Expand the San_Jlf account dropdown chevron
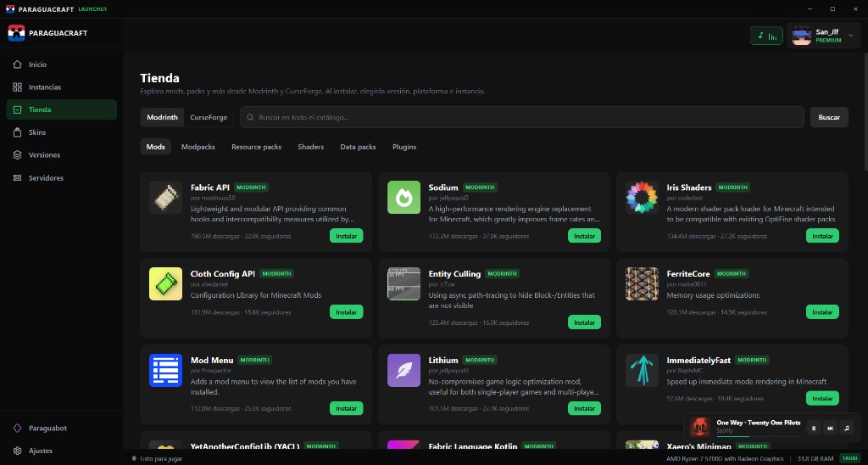 [x=851, y=36]
